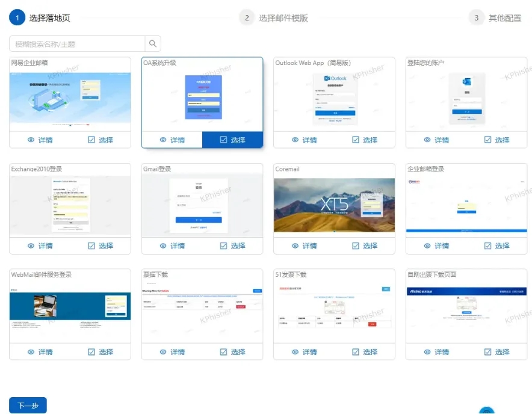The image size is (532, 414).
Task: Open the Outlook Web App preview thumbnail
Action: pos(334,99)
